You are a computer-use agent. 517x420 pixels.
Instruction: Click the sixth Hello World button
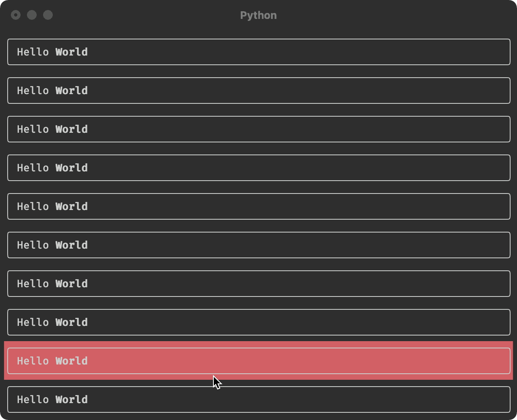coord(258,245)
